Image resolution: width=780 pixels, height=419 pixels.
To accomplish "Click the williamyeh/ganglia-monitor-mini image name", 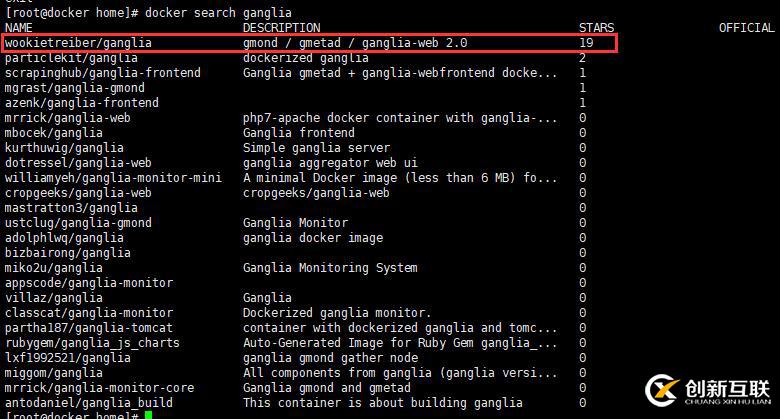I will 113,178.
